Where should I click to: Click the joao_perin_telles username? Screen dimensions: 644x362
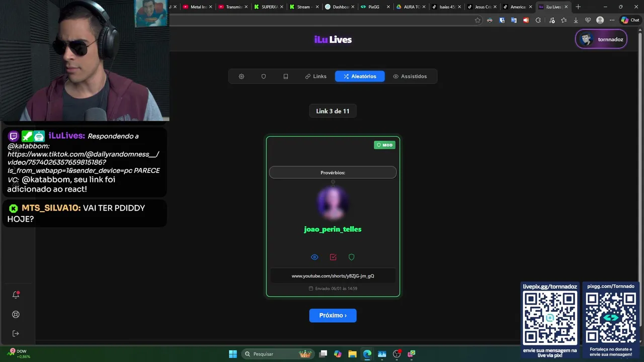point(333,229)
